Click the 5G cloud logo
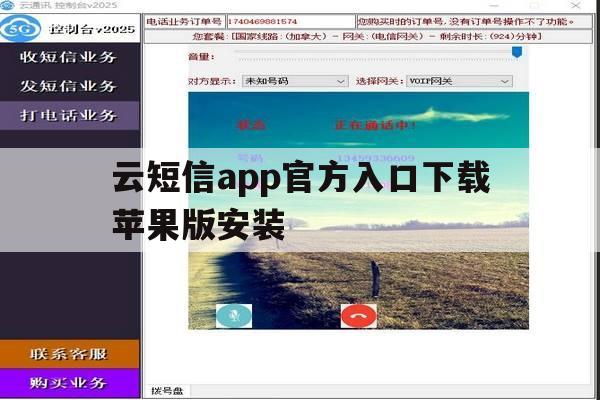Screen dimensions: 600x400 (20, 29)
